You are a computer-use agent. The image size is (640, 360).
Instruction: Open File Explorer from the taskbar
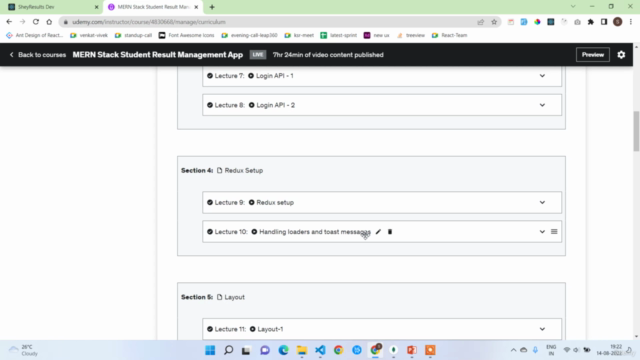pos(302,350)
